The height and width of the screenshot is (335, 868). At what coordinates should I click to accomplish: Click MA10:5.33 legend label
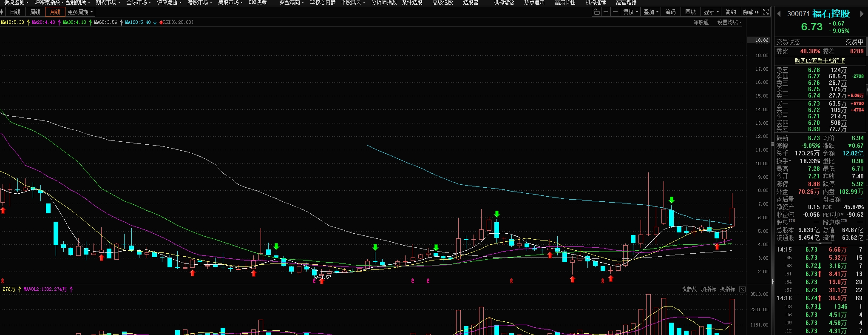tap(12, 23)
